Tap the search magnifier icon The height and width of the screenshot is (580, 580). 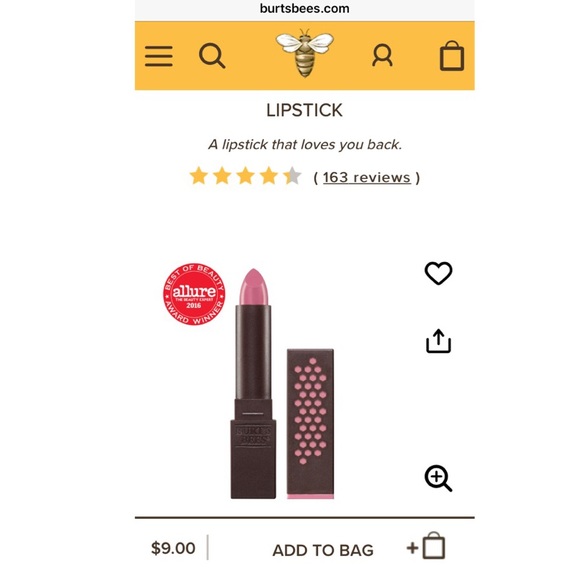212,56
